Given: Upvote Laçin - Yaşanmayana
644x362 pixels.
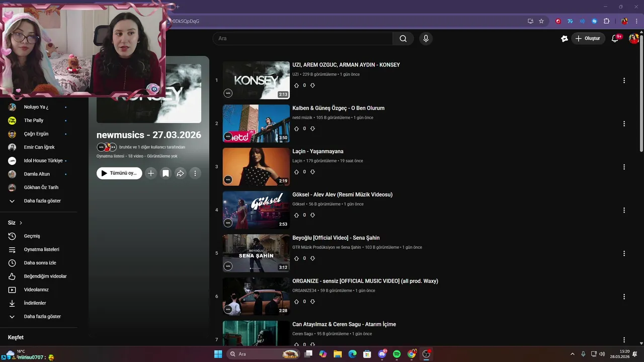Looking at the screenshot, I should click(x=296, y=172).
